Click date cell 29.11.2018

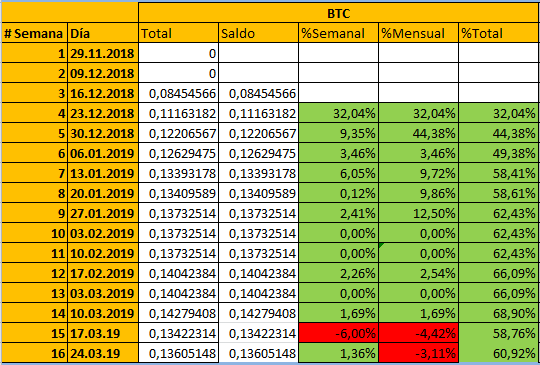click(x=103, y=53)
